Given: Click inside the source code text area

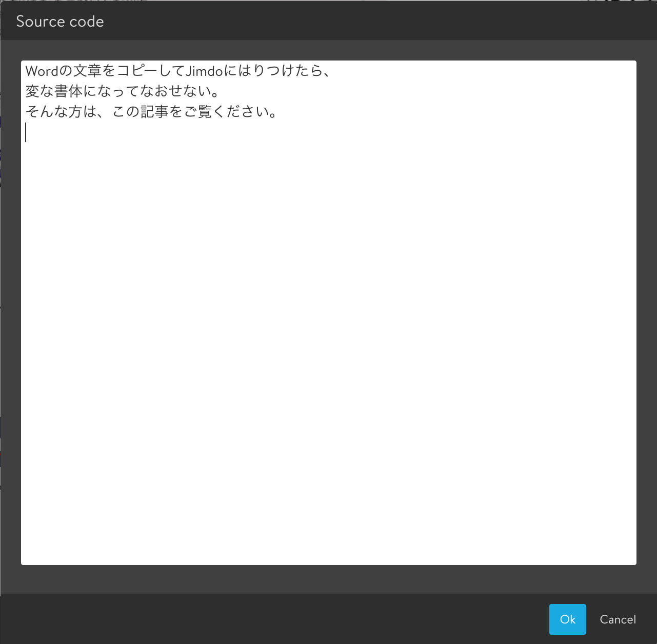Looking at the screenshot, I should (329, 313).
